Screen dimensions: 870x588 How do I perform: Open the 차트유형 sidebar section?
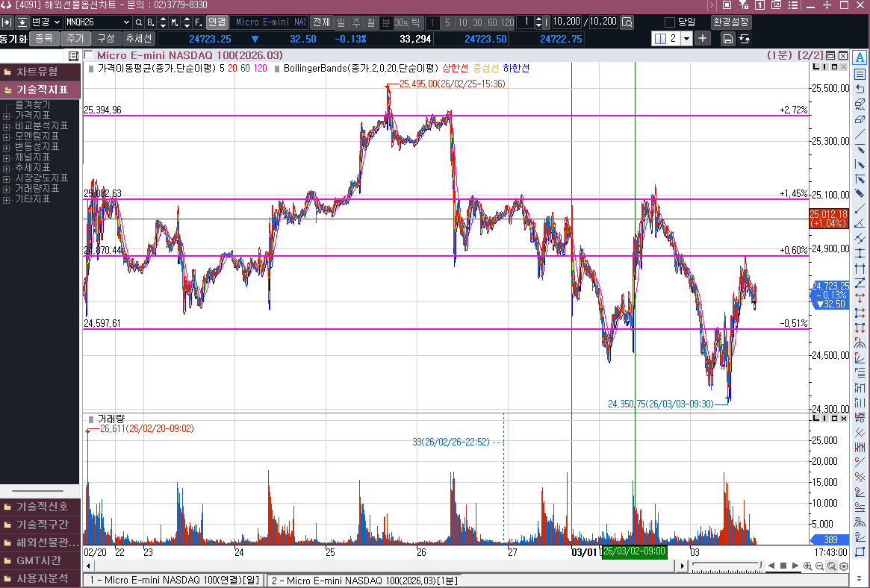click(40, 72)
